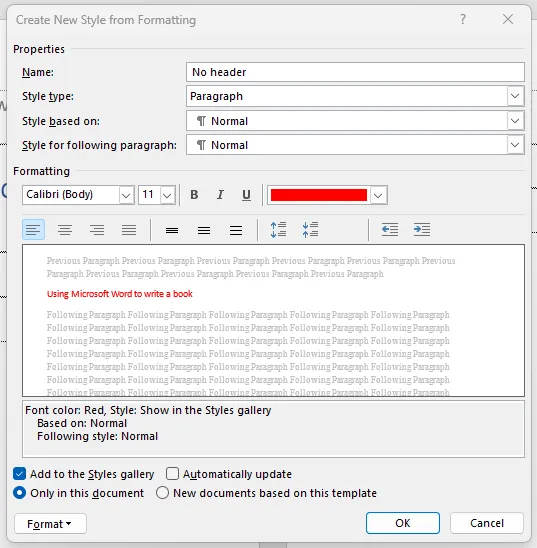This screenshot has height=548, width=537.
Task: Open the font color dropdown arrow
Action: [x=378, y=195]
